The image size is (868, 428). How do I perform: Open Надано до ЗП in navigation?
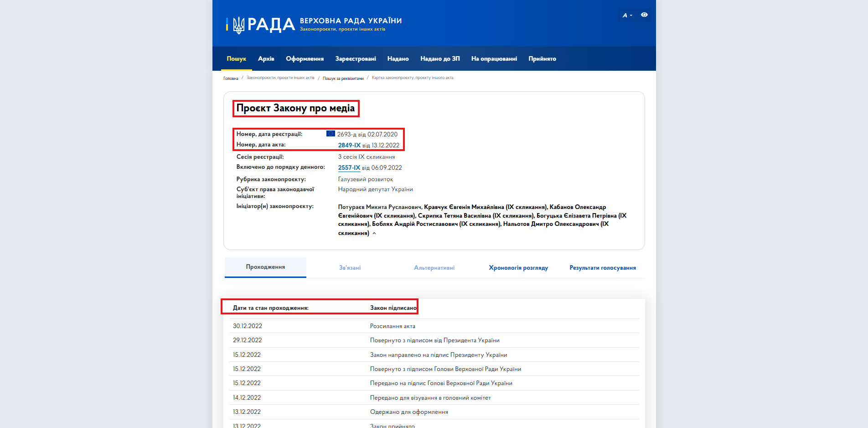pos(440,59)
